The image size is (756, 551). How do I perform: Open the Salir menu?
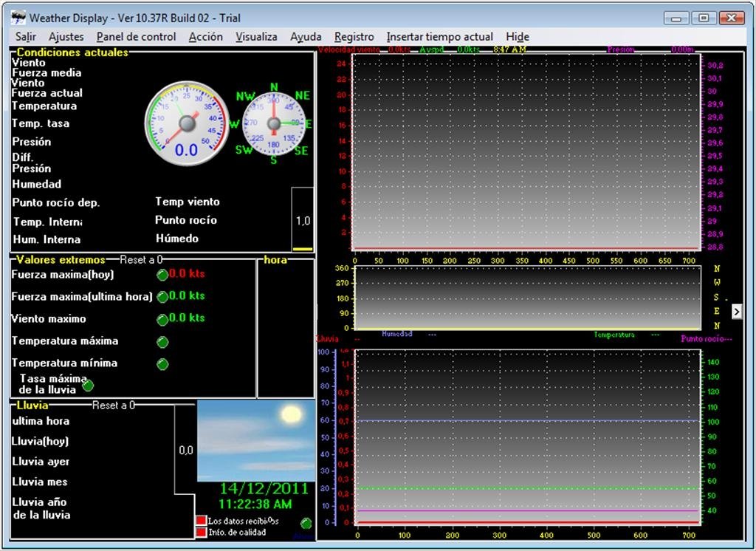tap(26, 37)
